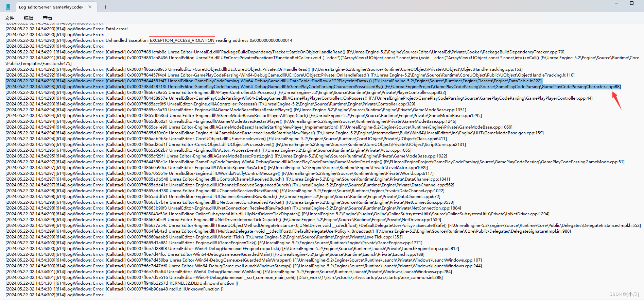Minimize the Notepad window
Screen dimensions: 644x300
(x=617, y=3)
